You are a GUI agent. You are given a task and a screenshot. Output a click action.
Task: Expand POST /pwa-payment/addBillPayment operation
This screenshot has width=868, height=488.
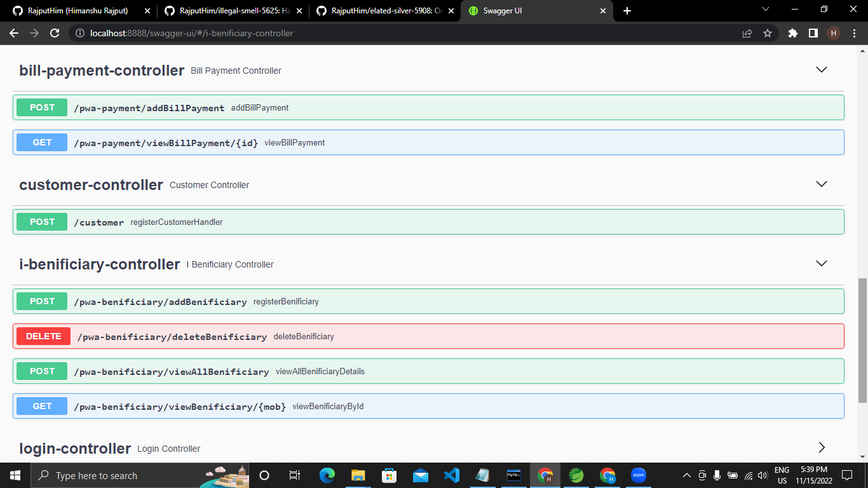click(428, 107)
